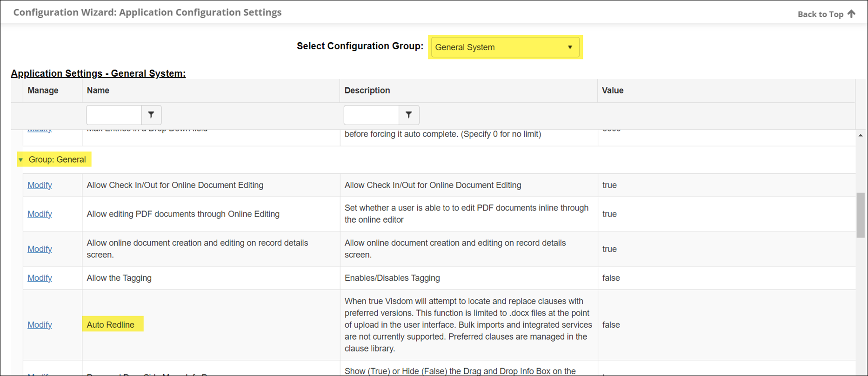This screenshot has height=376, width=868.
Task: Collapse the Group: General section
Action: 20,160
